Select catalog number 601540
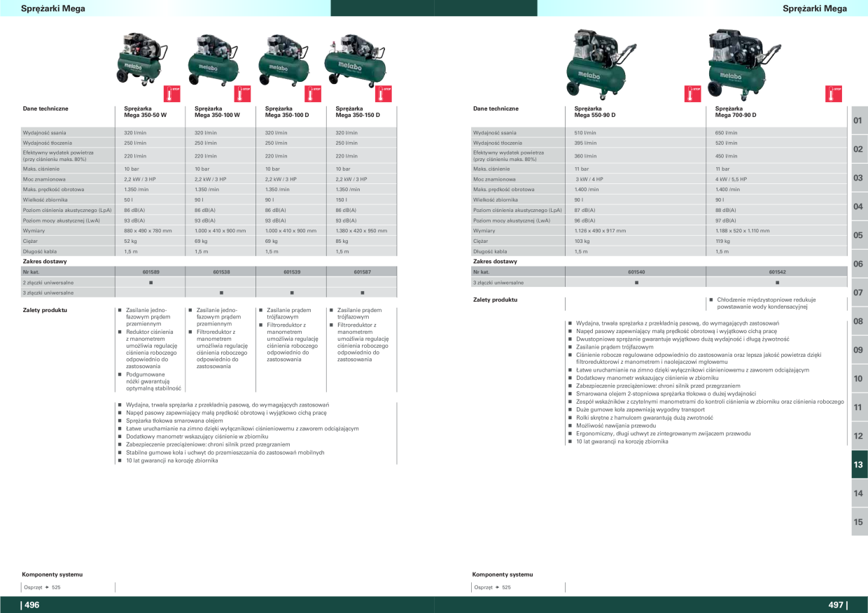This screenshot has height=613, width=868. (x=636, y=272)
